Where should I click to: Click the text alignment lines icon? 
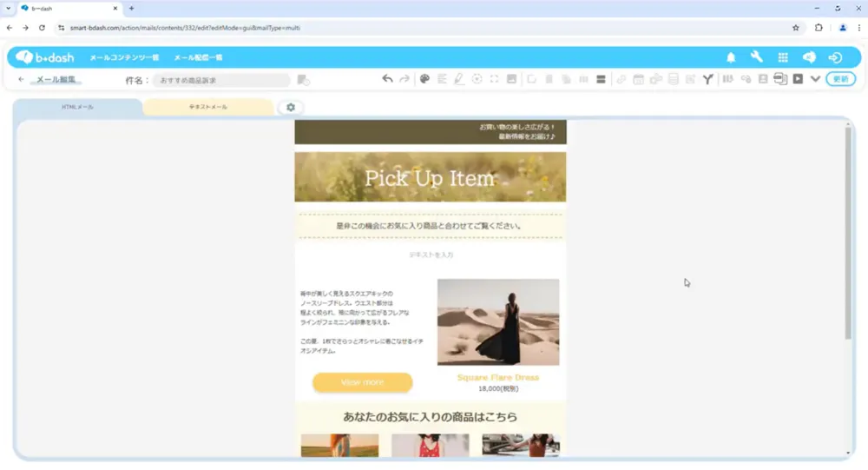pyautogui.click(x=442, y=79)
